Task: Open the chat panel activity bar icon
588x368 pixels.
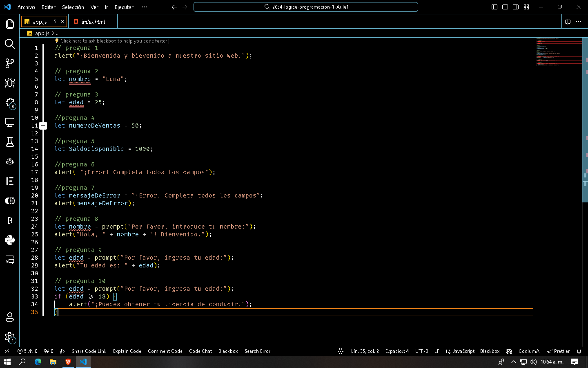Action: tap(10, 260)
